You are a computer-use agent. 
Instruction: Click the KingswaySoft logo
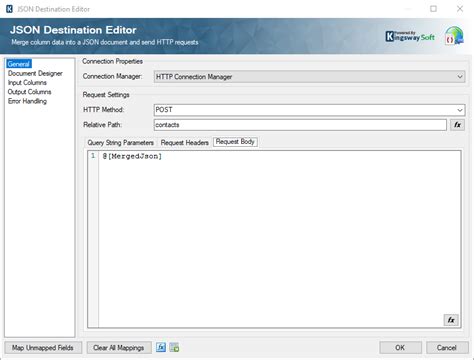tap(410, 36)
